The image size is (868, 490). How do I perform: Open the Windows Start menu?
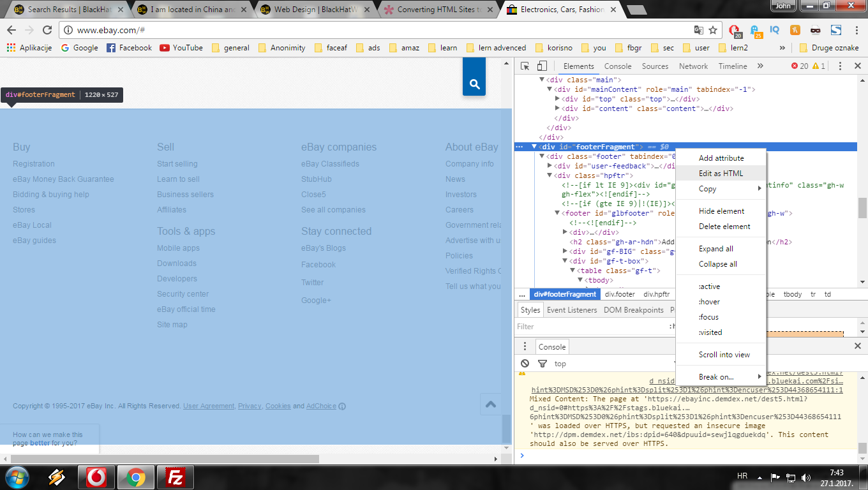click(x=17, y=477)
